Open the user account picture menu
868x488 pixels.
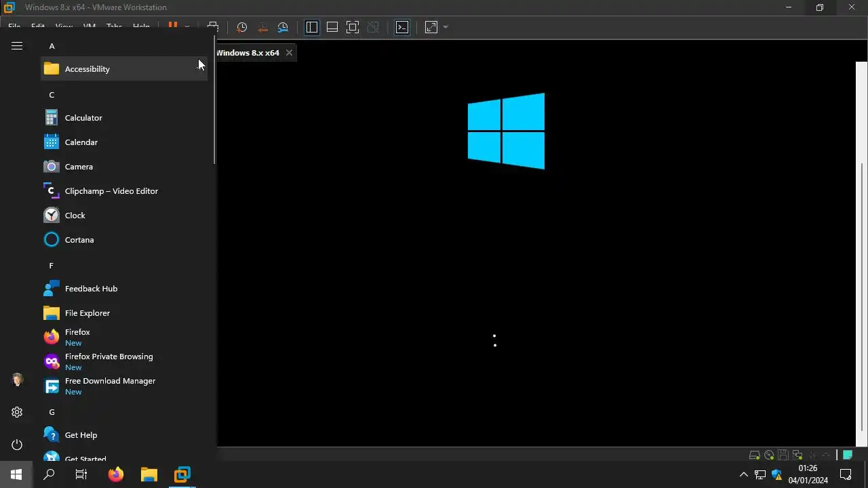(17, 380)
